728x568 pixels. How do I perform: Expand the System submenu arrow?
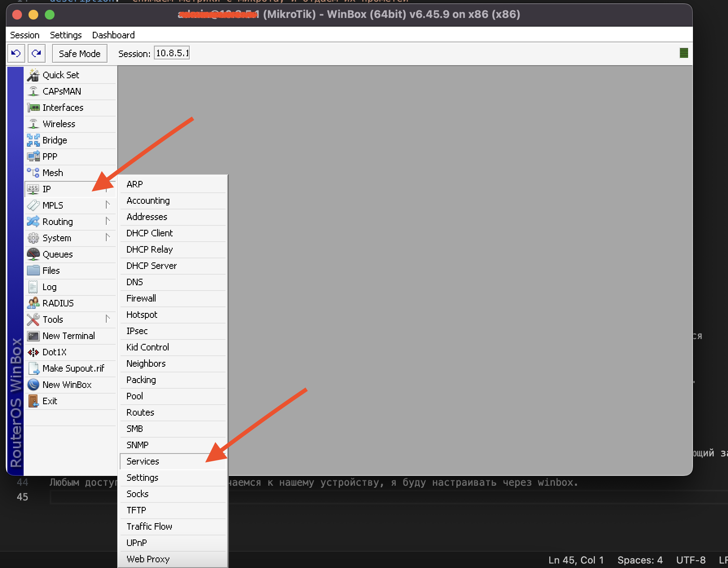coord(107,238)
